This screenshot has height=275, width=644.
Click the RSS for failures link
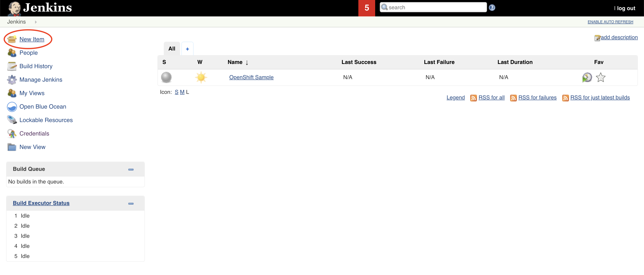[x=537, y=98]
